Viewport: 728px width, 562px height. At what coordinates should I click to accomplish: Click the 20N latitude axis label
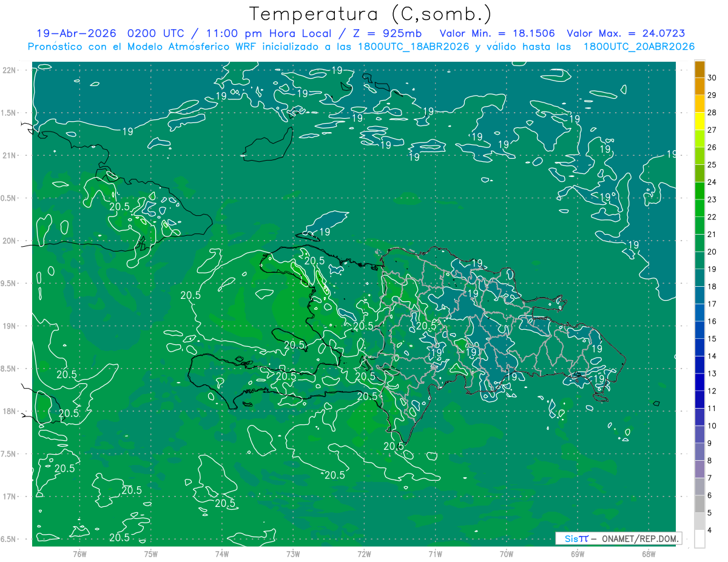(x=10, y=241)
